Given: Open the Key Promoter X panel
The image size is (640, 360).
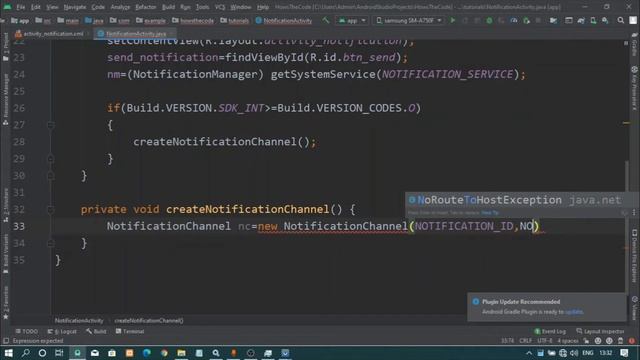Looking at the screenshot, I should (x=635, y=88).
